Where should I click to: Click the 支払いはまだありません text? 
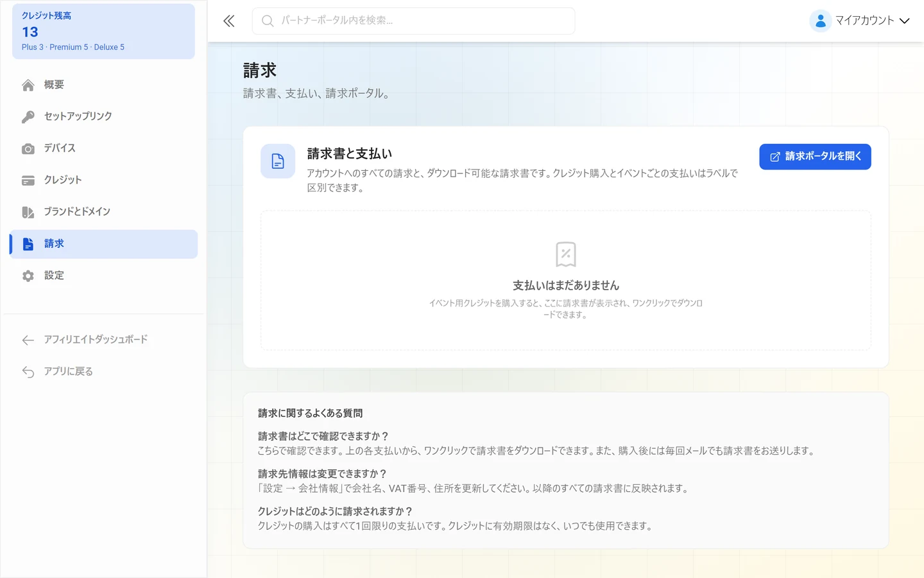pos(566,285)
